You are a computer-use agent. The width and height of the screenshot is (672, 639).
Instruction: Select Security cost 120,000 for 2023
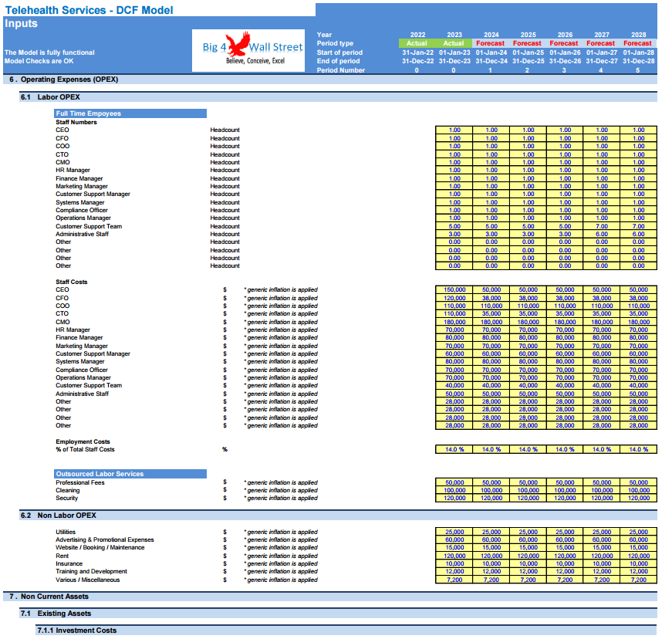454,499
